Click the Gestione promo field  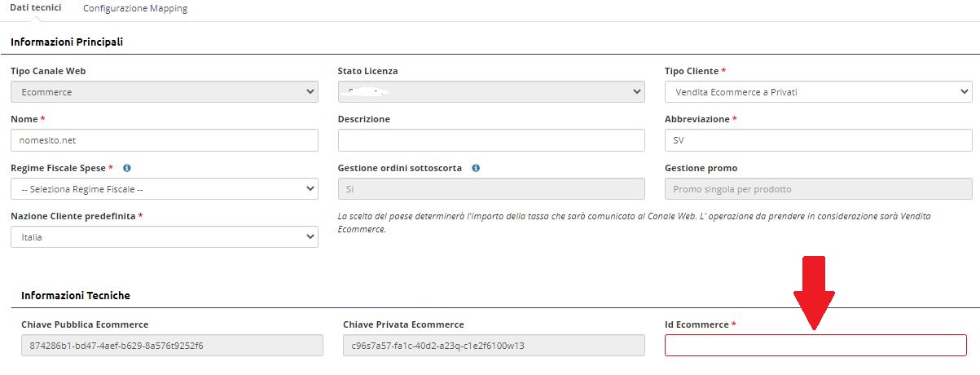tap(818, 189)
